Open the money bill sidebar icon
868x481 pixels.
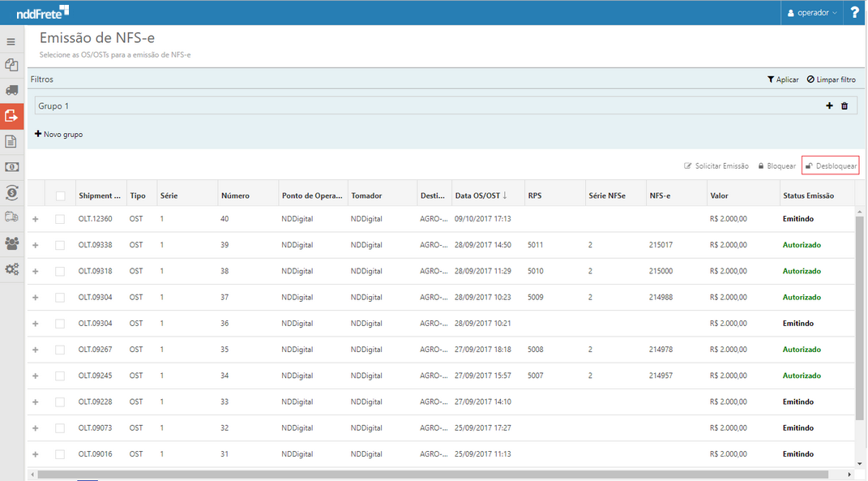[x=11, y=166]
